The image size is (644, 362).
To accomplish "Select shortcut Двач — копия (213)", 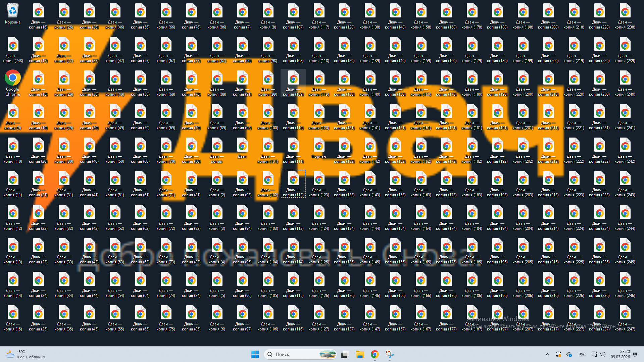I will point(548,184).
